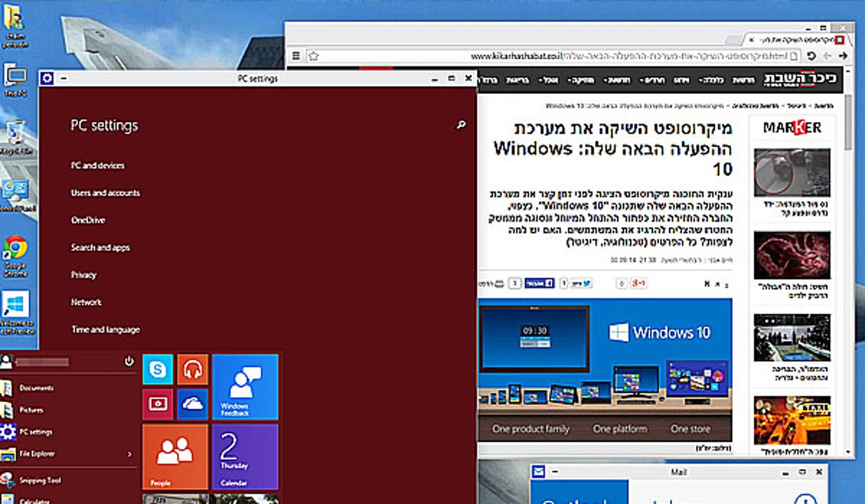Screen dimensions: 865x504
Task: Click the Chrome forward arrow button
Action: 827,56
